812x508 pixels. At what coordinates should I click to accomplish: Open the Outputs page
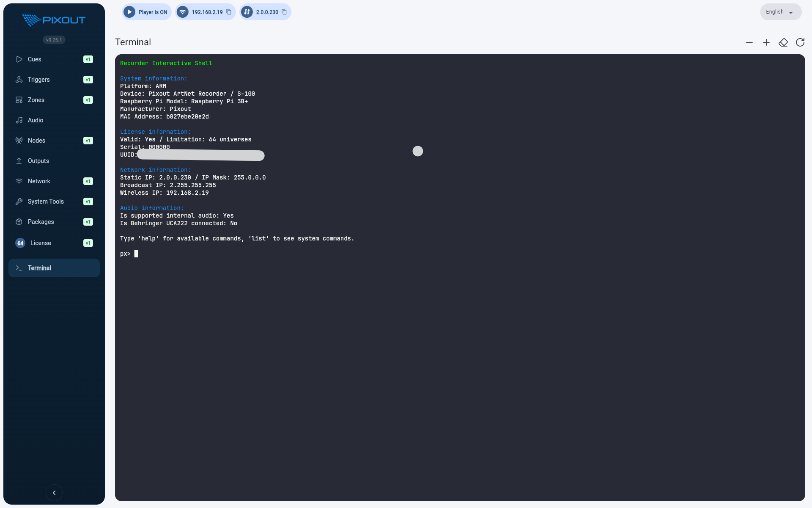(x=54, y=161)
